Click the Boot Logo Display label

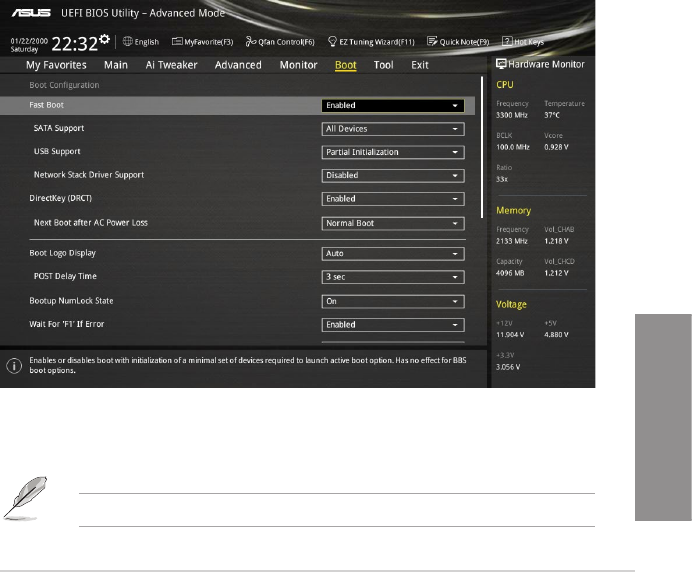(62, 253)
